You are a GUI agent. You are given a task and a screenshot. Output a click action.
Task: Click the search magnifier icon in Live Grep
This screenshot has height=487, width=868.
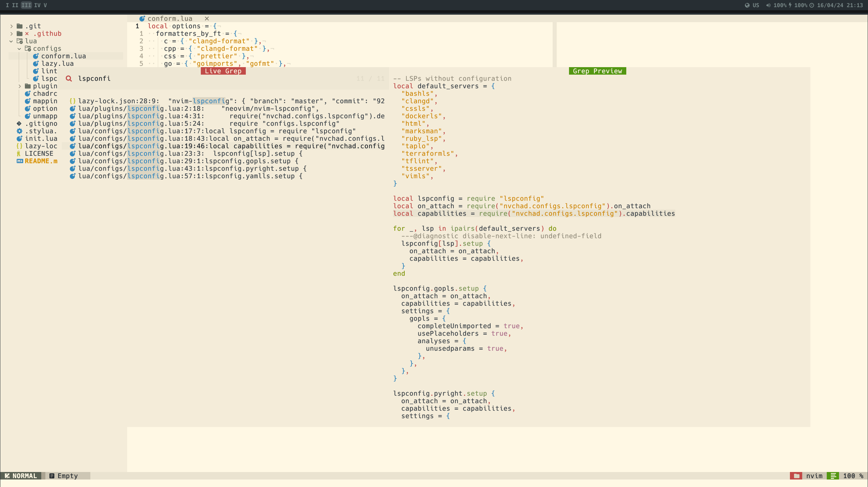[69, 79]
